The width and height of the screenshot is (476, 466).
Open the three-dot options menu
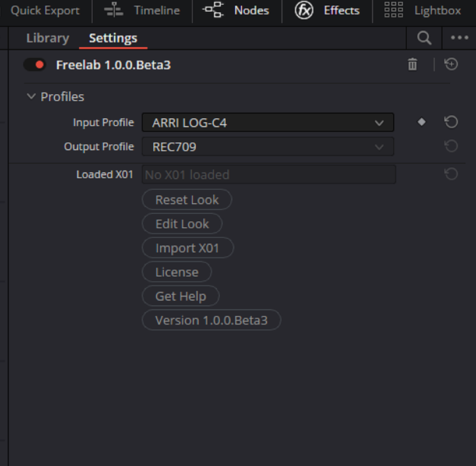459,38
